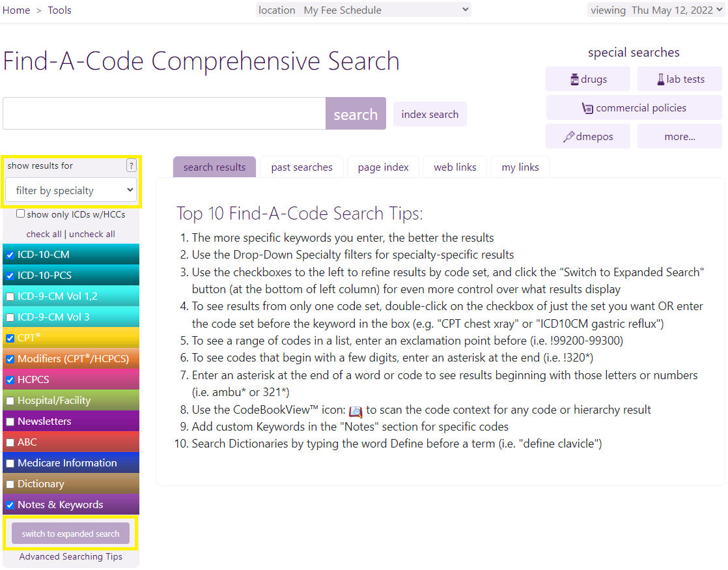The height and width of the screenshot is (570, 728).
Task: Click the special searches heading
Action: point(634,53)
